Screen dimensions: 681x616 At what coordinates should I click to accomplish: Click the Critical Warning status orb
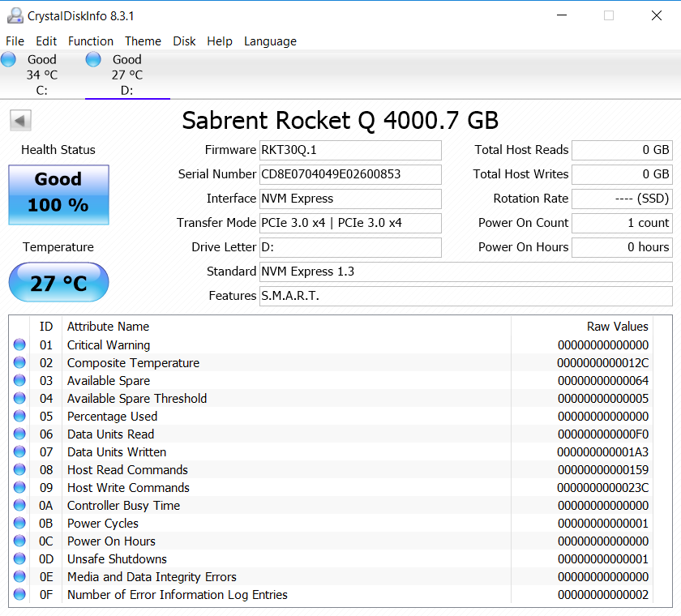click(19, 345)
